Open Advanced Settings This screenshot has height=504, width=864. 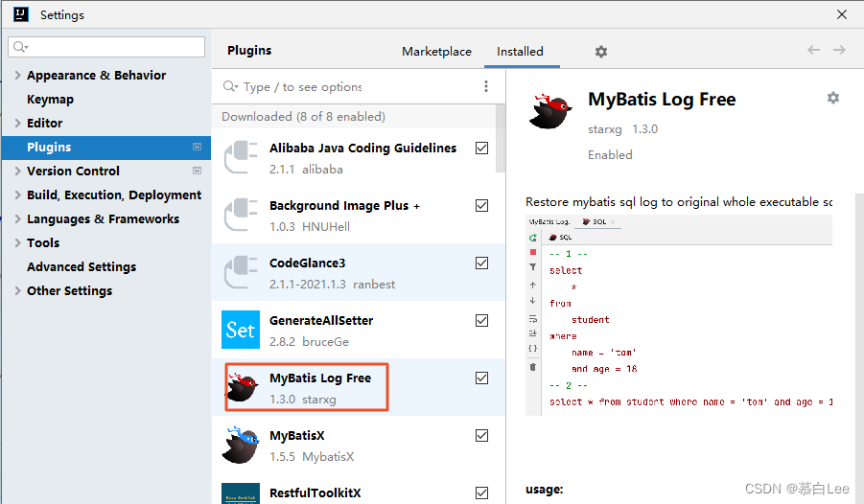tap(82, 266)
